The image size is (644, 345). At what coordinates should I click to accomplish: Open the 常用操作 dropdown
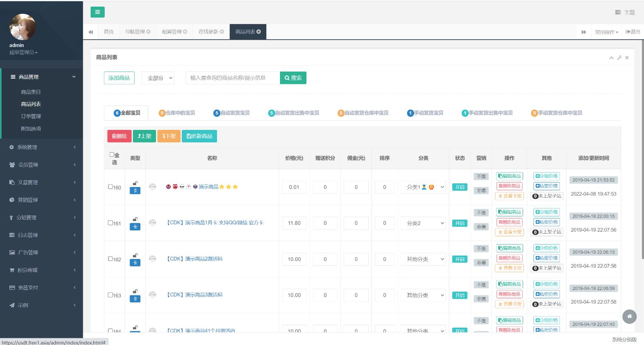click(607, 32)
